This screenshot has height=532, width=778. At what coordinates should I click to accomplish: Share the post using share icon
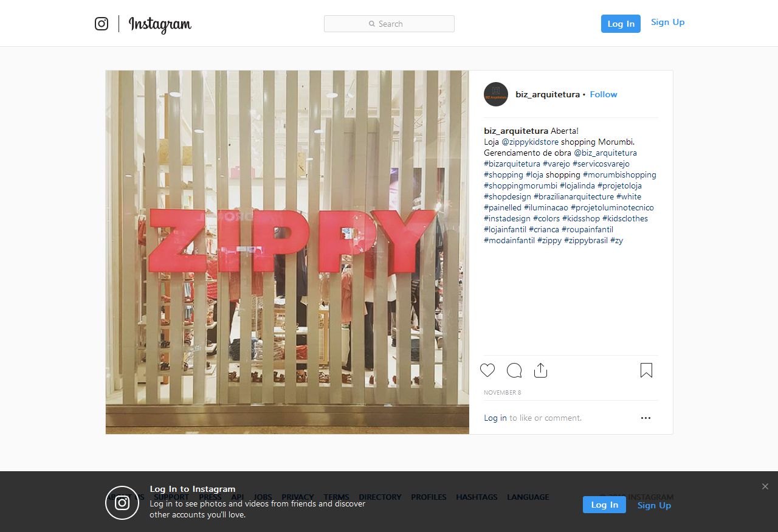pos(540,370)
